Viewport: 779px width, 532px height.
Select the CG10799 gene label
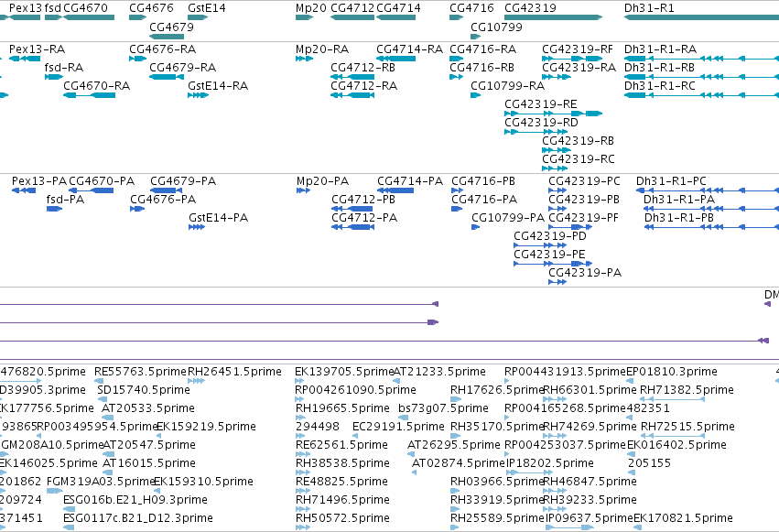[497, 27]
